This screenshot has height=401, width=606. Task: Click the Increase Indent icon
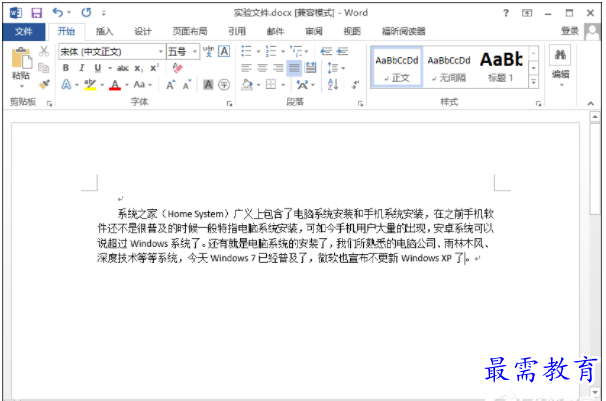click(342, 51)
